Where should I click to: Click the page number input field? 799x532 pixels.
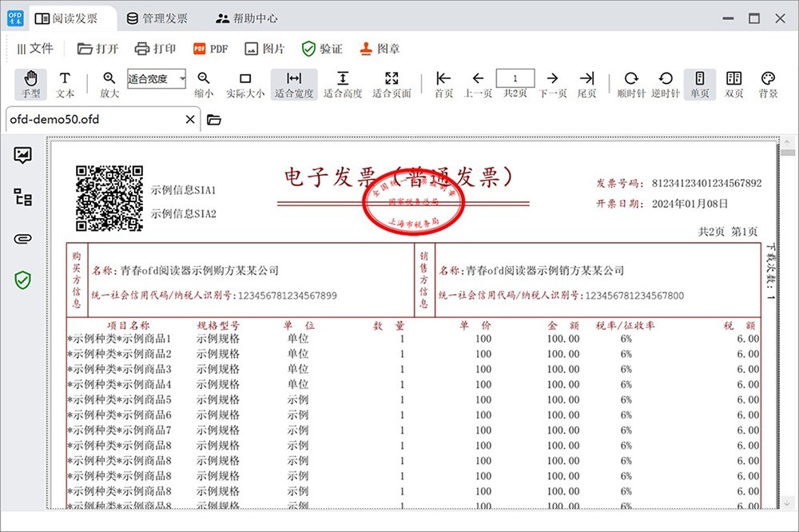[515, 78]
